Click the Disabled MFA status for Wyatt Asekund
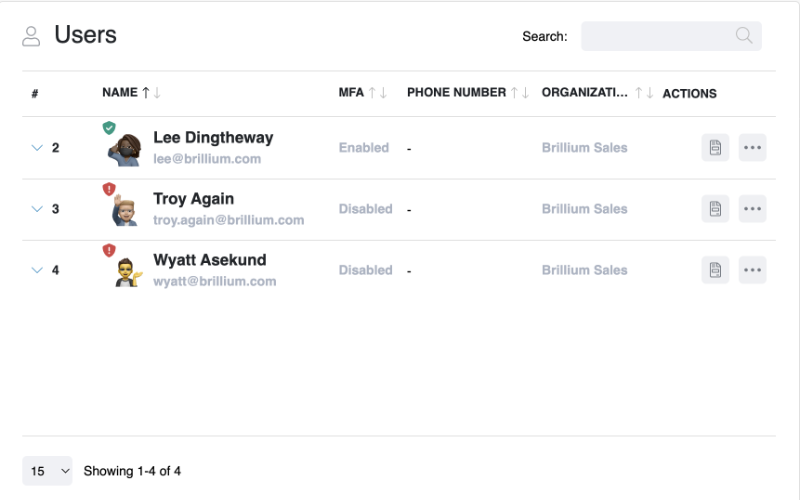Viewport: 800px width, 500px height. coord(365,270)
